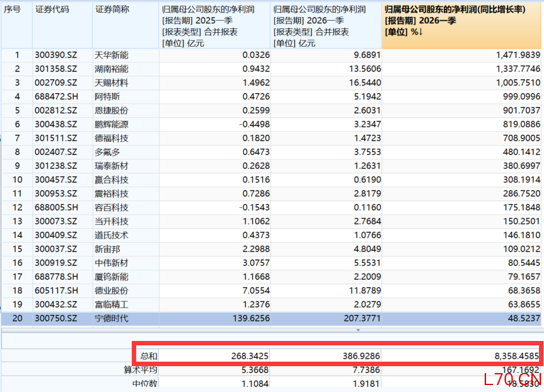The width and height of the screenshot is (544, 392).
Task: Click the 新宙邦 name cell
Action: click(107, 250)
